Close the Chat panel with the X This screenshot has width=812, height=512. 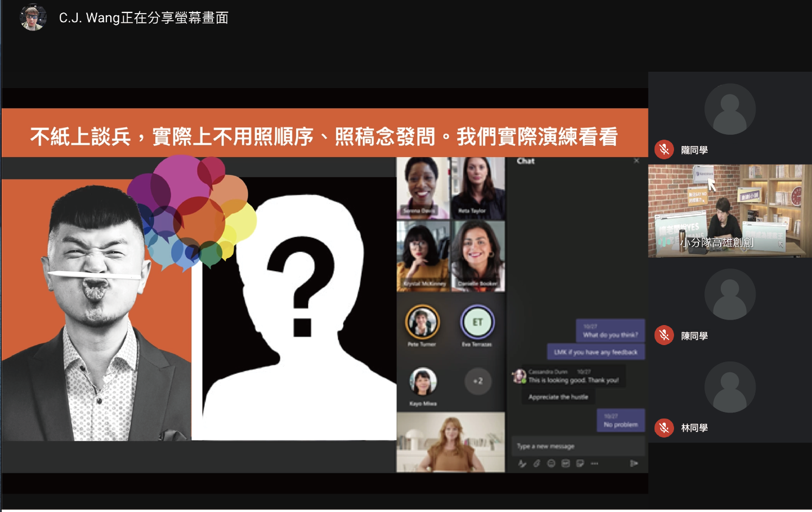(x=637, y=161)
